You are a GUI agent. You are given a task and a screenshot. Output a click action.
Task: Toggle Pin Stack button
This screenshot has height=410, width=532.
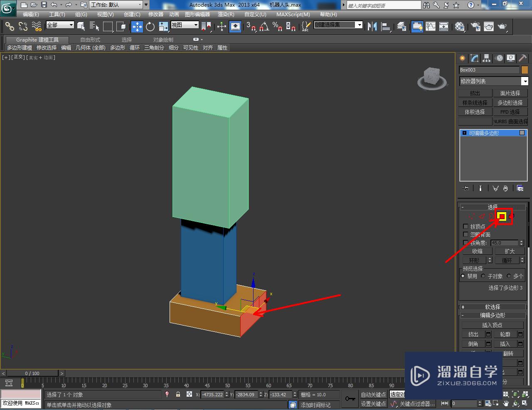point(466,188)
